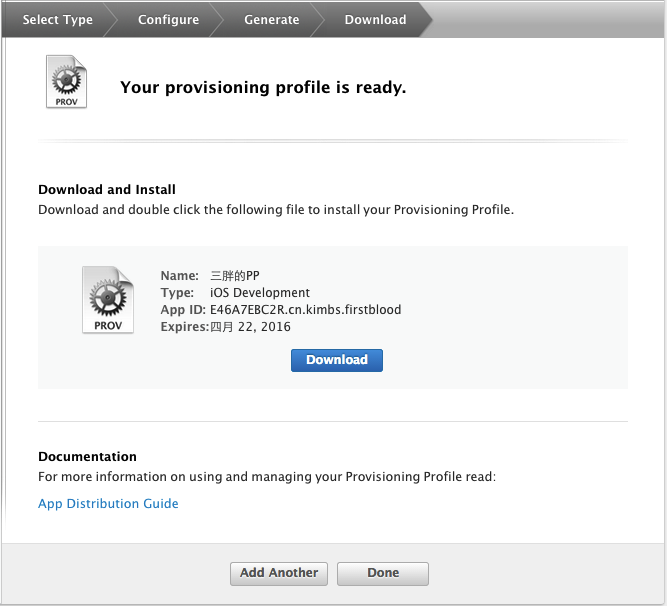
Task: Go to the Generate step
Action: click(271, 20)
